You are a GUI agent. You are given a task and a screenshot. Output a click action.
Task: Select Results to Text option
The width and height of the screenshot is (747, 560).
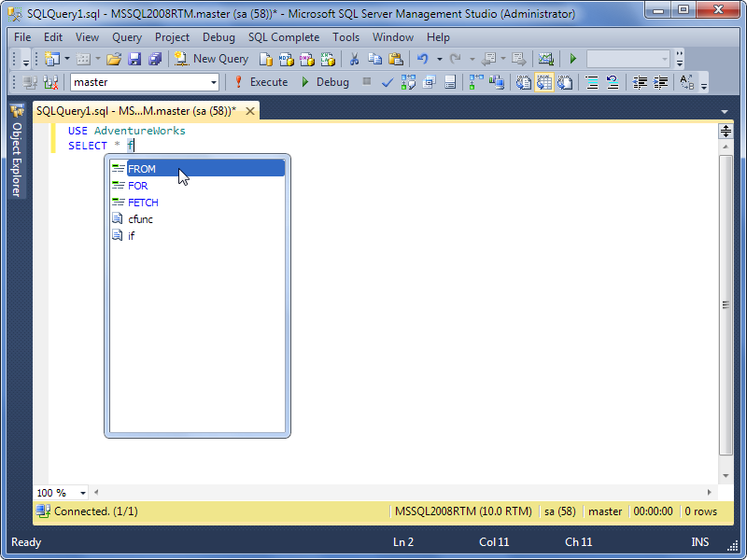524,82
